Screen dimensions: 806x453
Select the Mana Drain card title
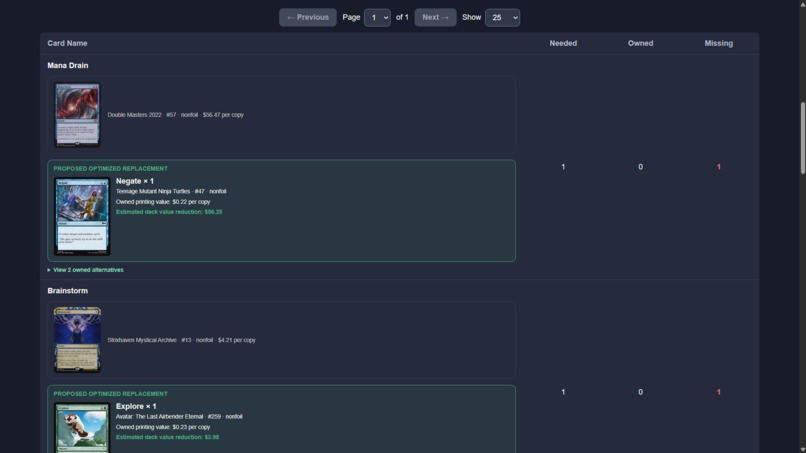[68, 66]
